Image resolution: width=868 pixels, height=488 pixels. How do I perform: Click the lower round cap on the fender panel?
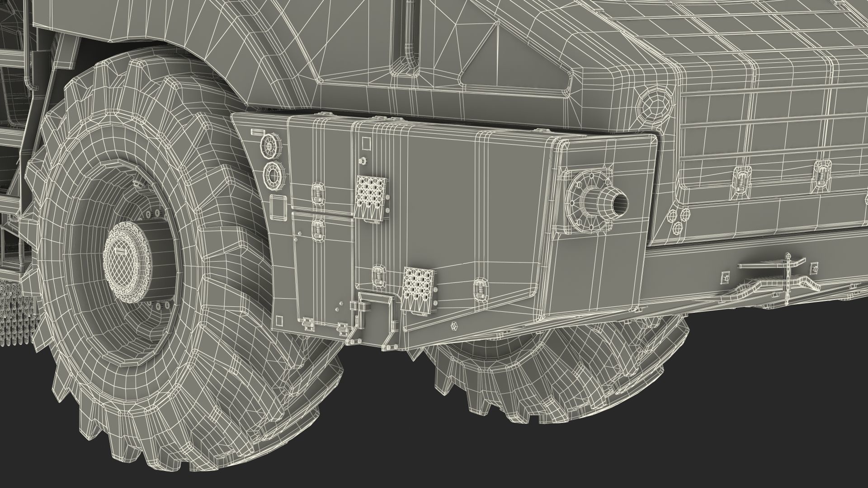point(274,176)
